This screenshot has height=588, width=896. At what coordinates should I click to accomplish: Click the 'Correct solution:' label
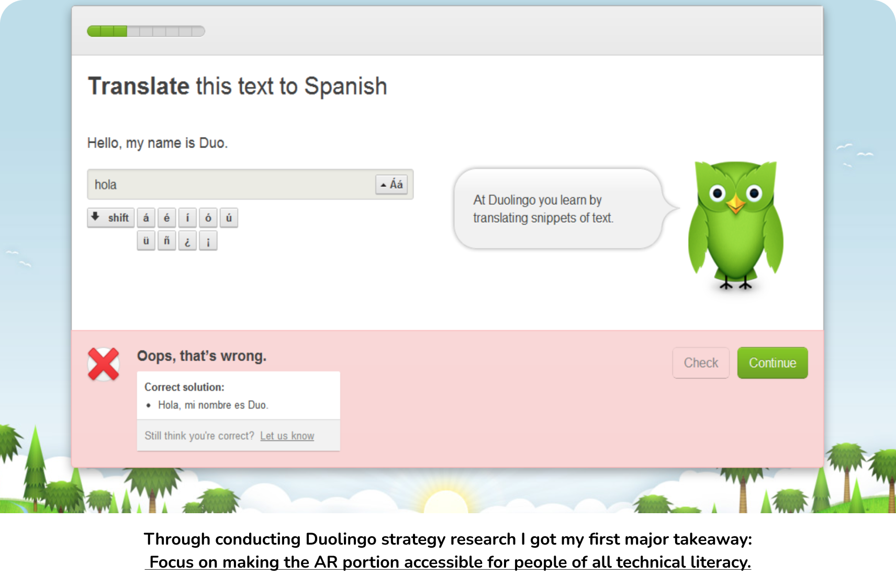[184, 387]
